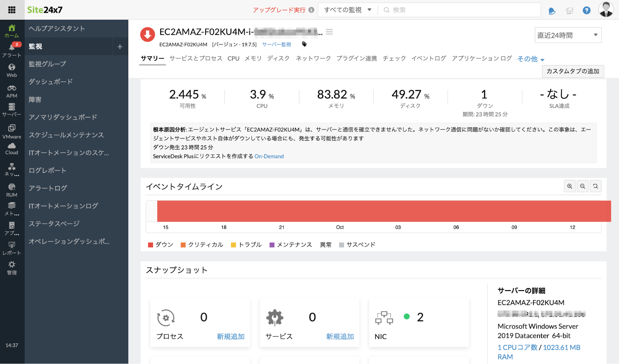The width and height of the screenshot is (619, 364).
Task: Reset the event timeline zoom
Action: [x=595, y=186]
